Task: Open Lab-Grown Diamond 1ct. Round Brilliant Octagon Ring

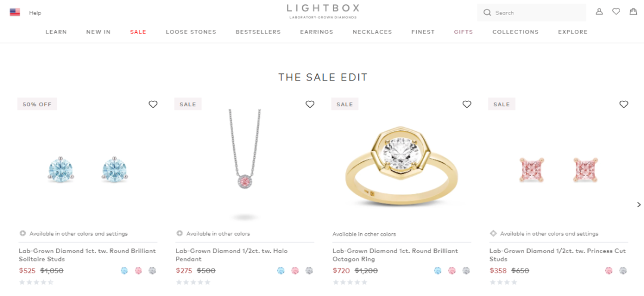Action: coord(395,255)
